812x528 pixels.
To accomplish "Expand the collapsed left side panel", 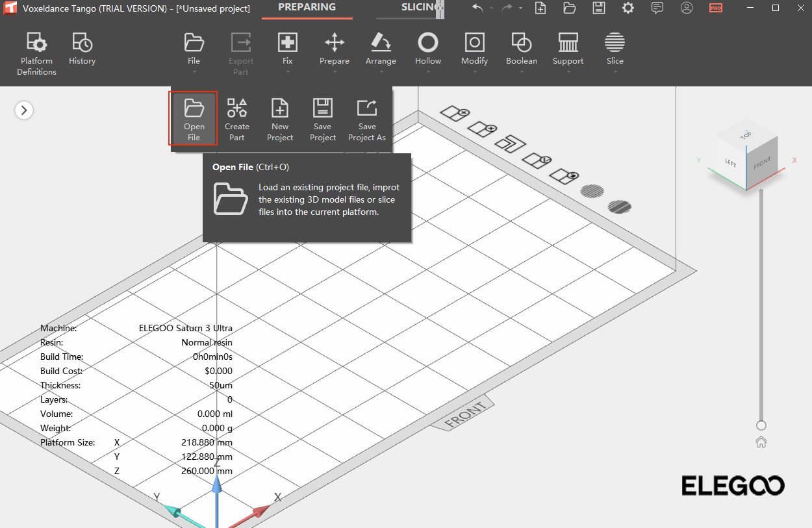I will [24, 110].
